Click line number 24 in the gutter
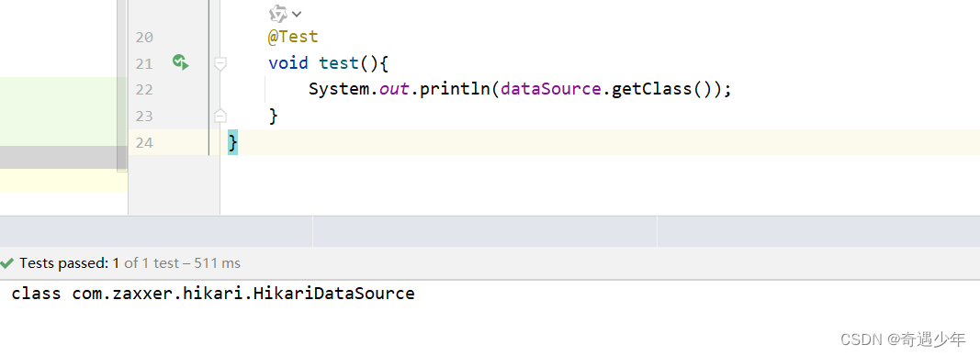980x356 pixels. pyautogui.click(x=144, y=142)
